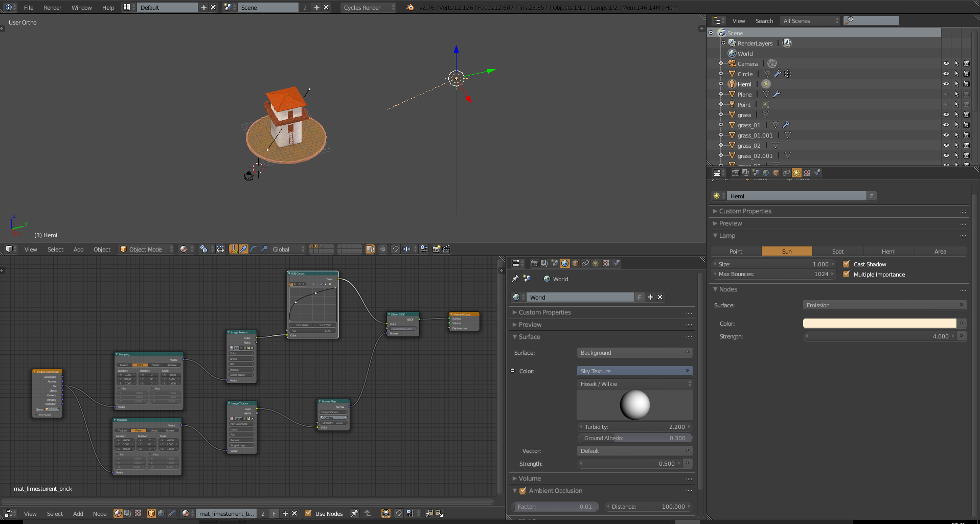980x524 pixels.
Task: Expand the Volume panel
Action: click(530, 478)
